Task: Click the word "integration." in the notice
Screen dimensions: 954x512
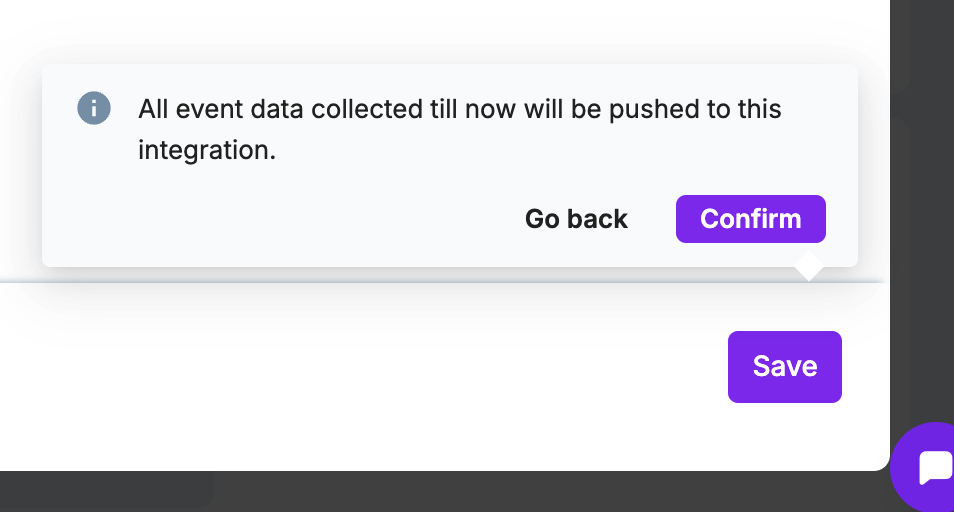Action: coord(206,151)
